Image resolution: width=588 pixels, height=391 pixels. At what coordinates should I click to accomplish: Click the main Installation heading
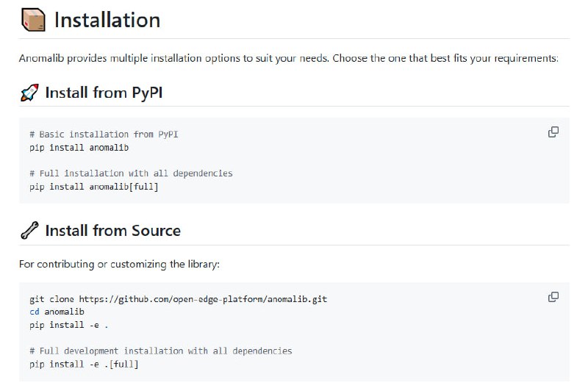(x=107, y=20)
